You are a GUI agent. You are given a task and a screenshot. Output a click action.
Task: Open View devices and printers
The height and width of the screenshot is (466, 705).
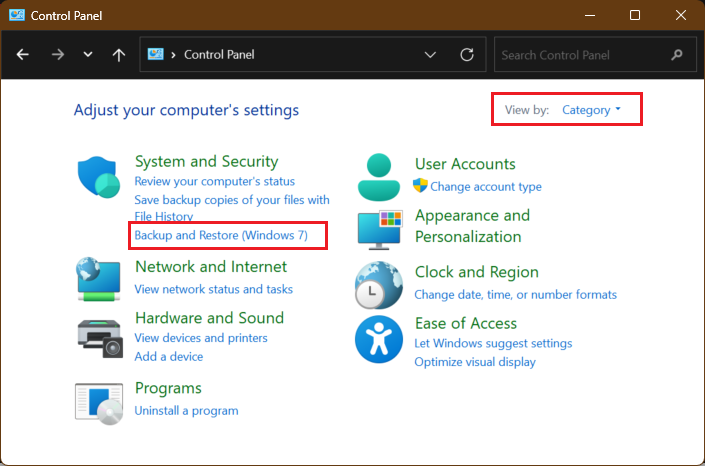pyautogui.click(x=201, y=338)
